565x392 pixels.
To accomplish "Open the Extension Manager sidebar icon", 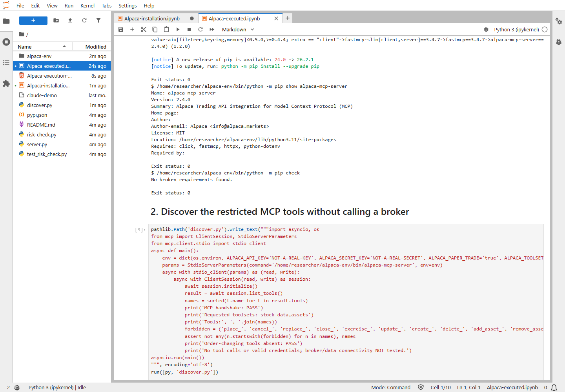I will [6, 83].
